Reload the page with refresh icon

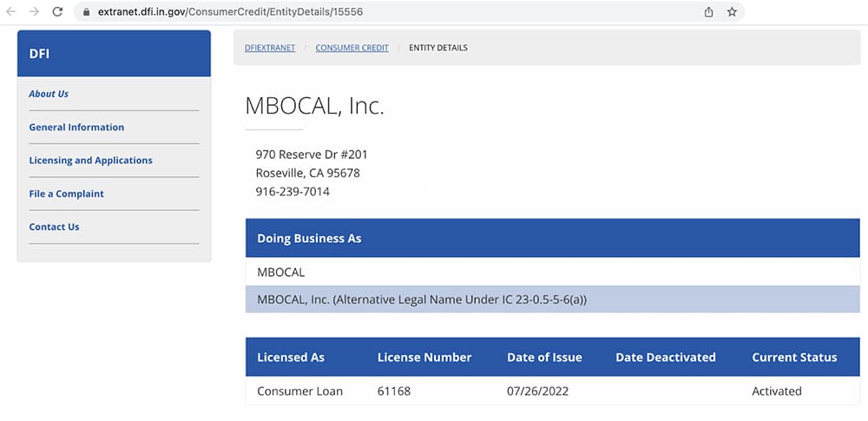pos(57,11)
